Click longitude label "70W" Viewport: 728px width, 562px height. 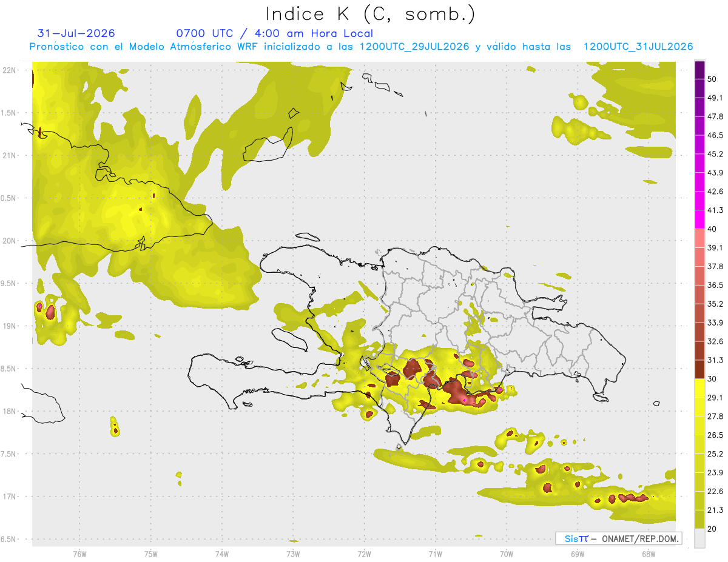click(507, 554)
